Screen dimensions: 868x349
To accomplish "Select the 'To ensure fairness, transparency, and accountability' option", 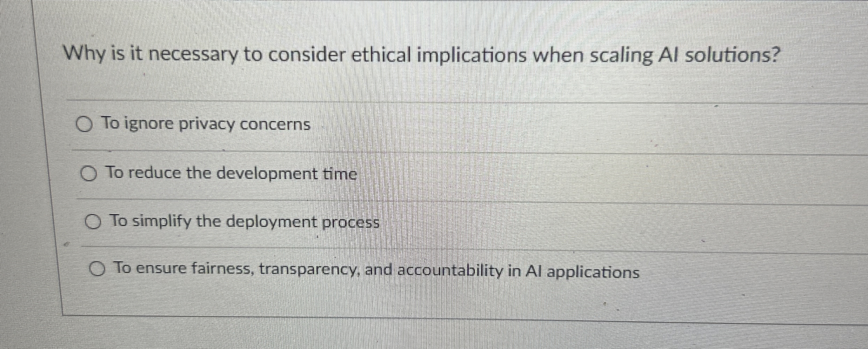I will [x=98, y=270].
